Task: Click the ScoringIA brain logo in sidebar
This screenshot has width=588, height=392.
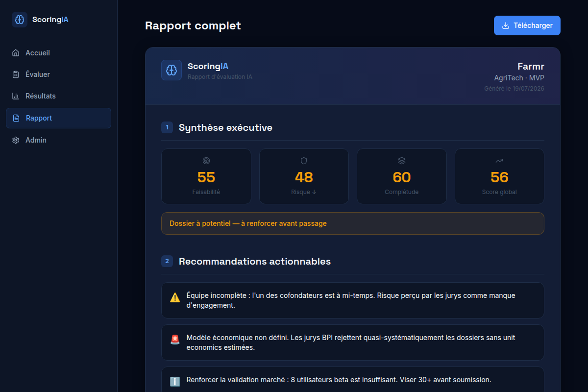Action: click(20, 20)
